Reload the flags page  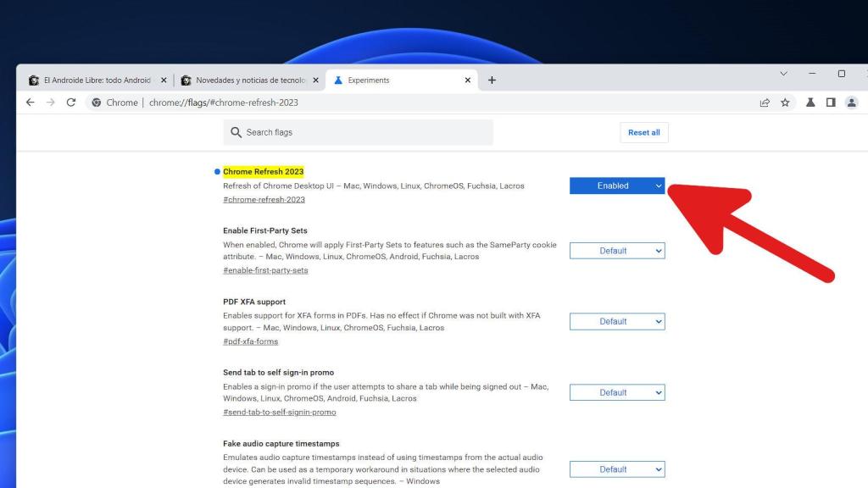pos(71,103)
